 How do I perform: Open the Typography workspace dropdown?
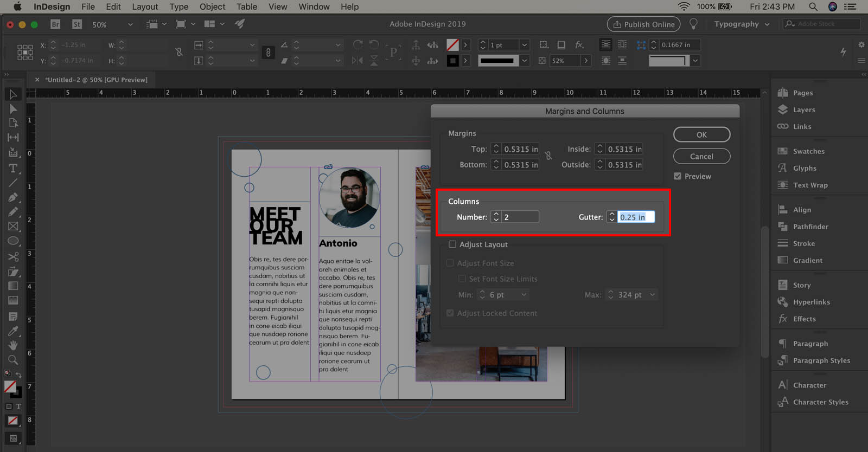click(x=742, y=24)
